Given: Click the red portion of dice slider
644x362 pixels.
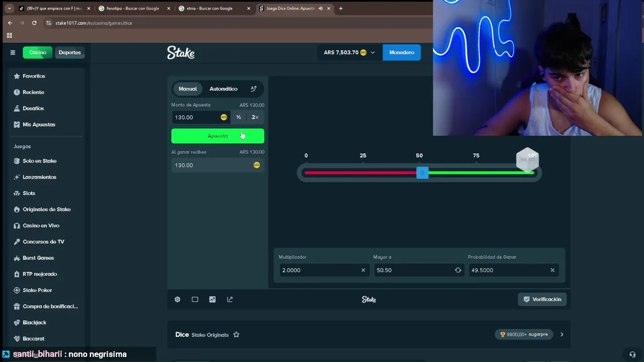Looking at the screenshot, I should click(x=360, y=172).
